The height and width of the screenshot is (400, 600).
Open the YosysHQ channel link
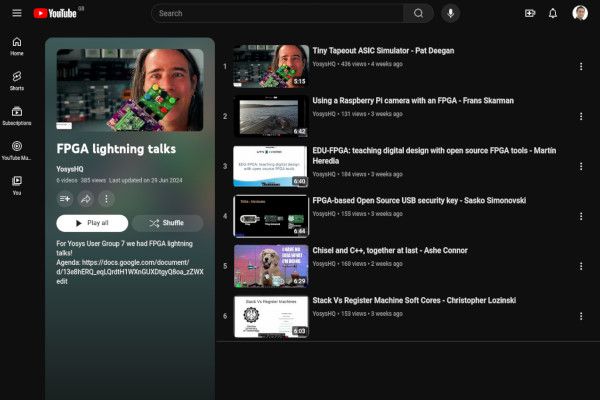pos(70,168)
